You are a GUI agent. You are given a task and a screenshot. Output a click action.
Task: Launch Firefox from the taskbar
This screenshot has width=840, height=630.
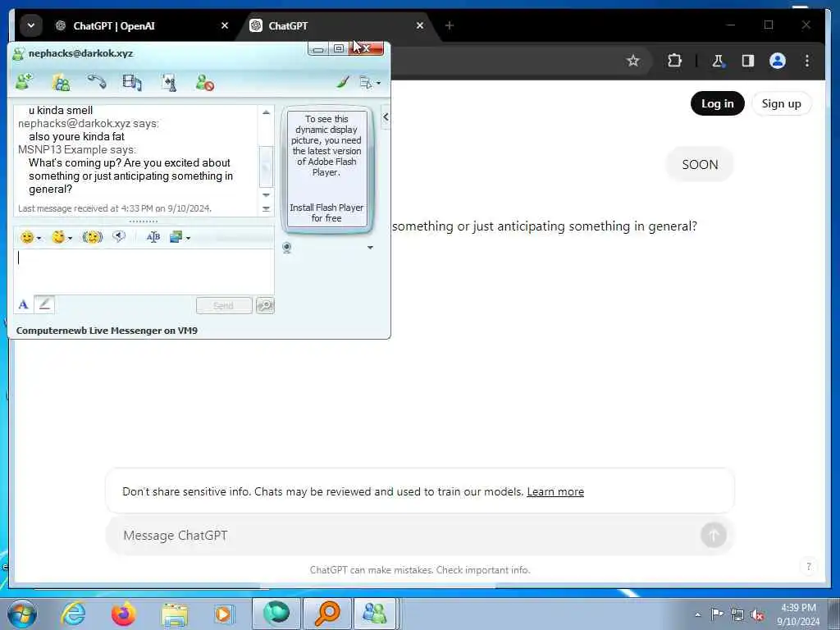(x=123, y=614)
